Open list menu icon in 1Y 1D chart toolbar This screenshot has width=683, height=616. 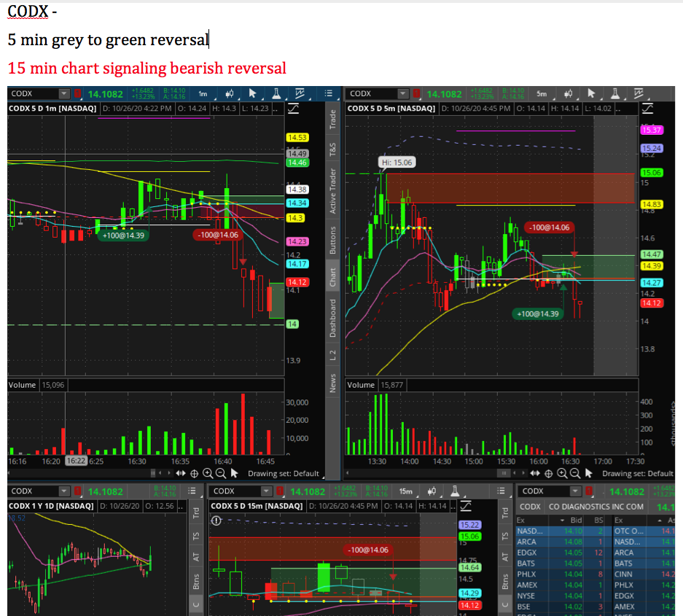click(x=192, y=491)
